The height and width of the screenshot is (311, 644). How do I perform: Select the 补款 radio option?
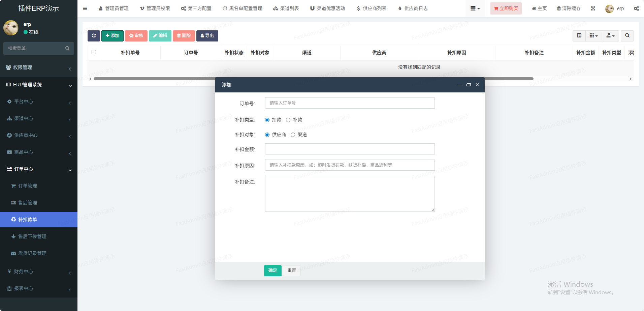(x=288, y=120)
